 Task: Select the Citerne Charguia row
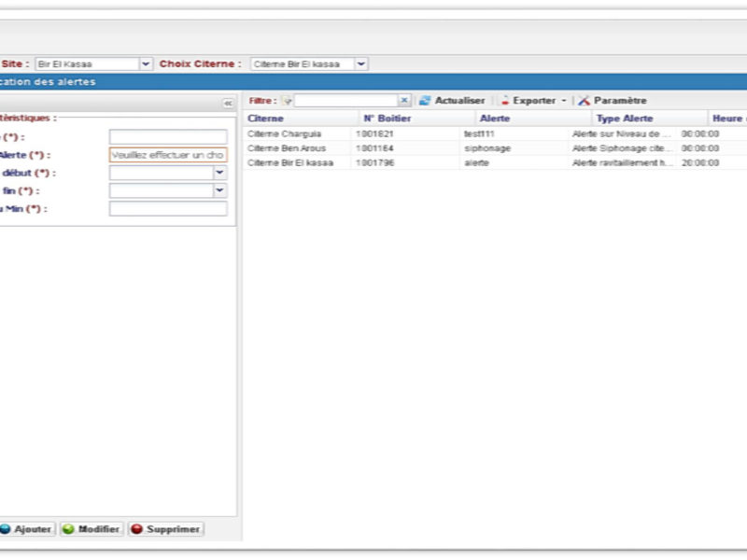point(285,134)
